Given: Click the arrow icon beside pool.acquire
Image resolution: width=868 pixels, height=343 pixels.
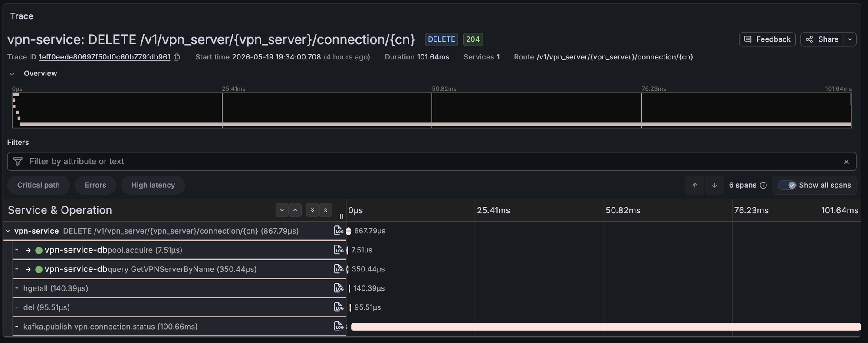Looking at the screenshot, I should tap(28, 250).
